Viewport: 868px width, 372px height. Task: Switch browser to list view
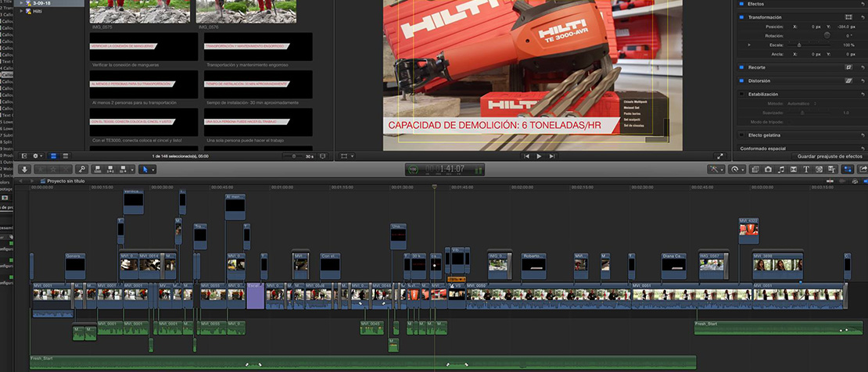click(x=66, y=156)
